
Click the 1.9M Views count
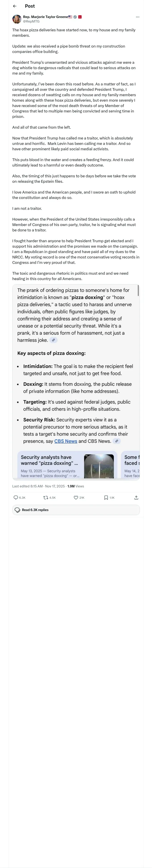(75, 486)
